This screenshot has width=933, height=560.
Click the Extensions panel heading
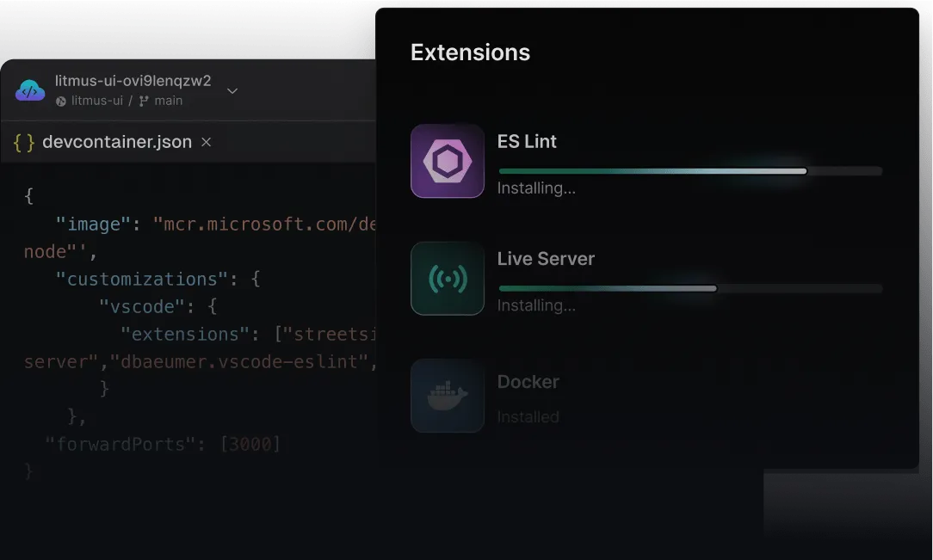[x=470, y=52]
